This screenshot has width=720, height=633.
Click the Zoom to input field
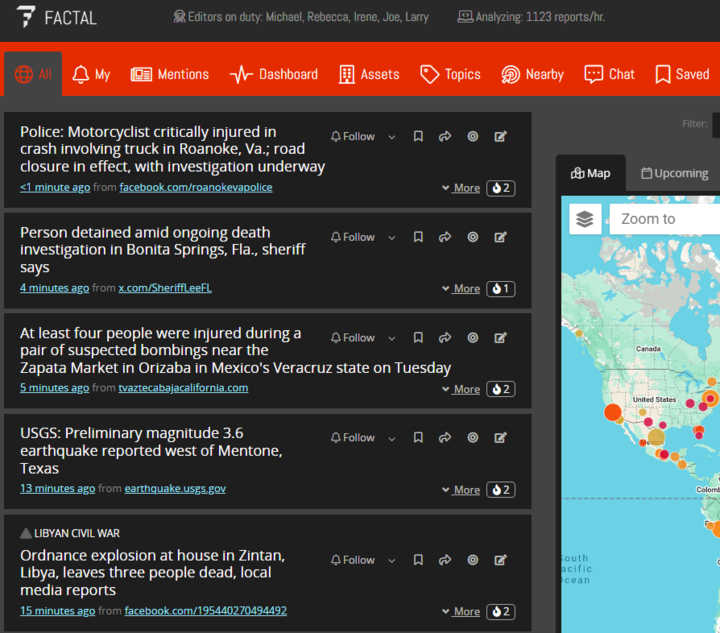tap(664, 219)
